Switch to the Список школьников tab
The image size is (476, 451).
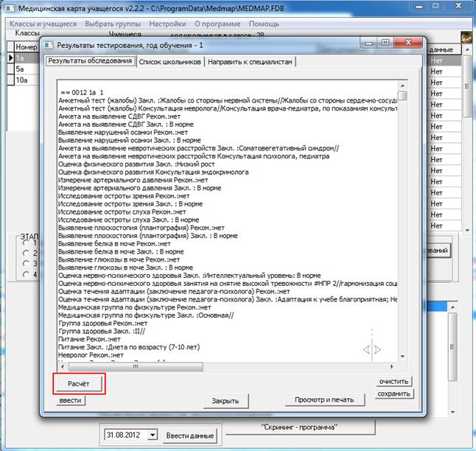coord(171,61)
